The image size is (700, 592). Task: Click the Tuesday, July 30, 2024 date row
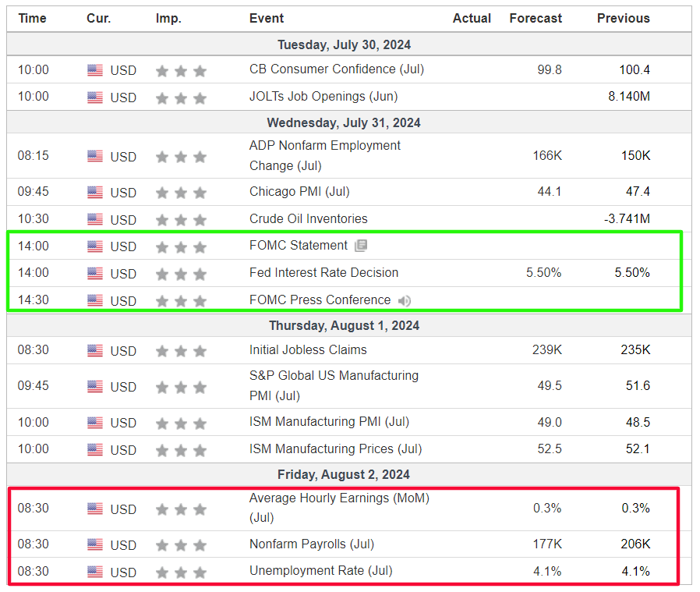349,44
